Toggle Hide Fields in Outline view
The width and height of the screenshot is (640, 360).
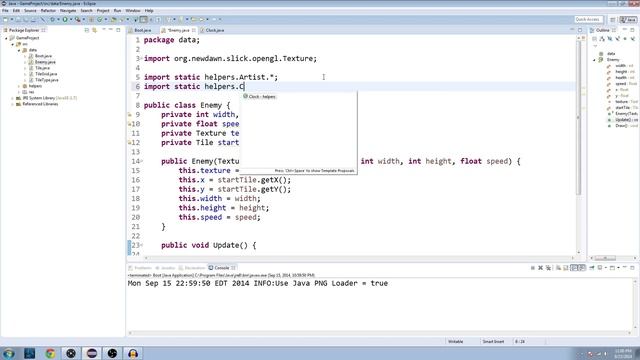[610, 39]
